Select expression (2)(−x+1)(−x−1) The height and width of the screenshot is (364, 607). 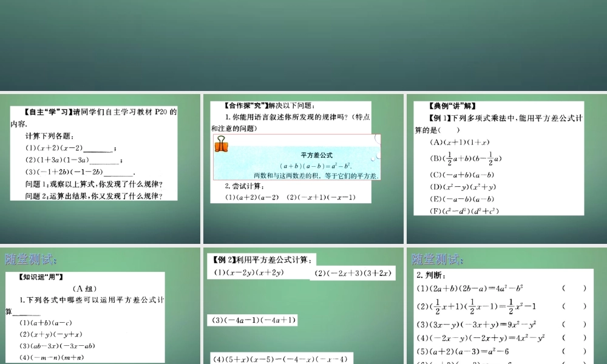coord(321,197)
